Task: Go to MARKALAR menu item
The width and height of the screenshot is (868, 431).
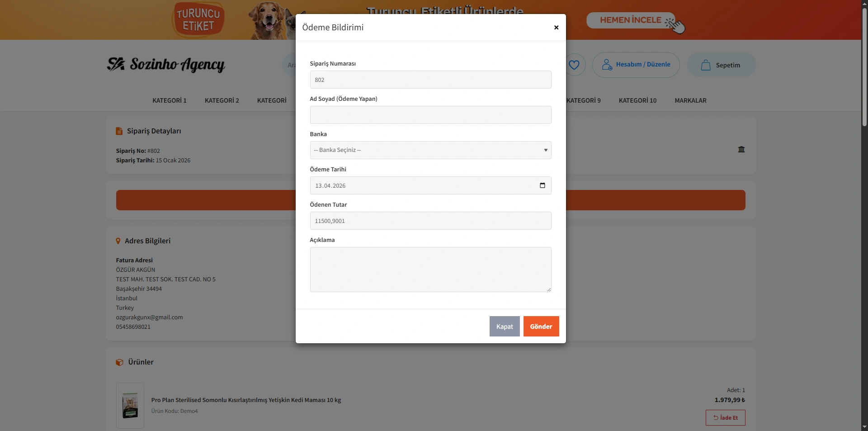Action: point(690,100)
